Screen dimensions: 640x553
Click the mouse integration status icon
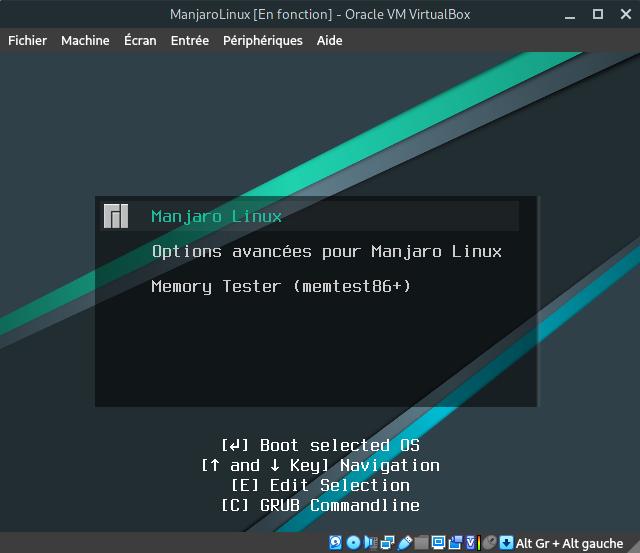coord(489,543)
